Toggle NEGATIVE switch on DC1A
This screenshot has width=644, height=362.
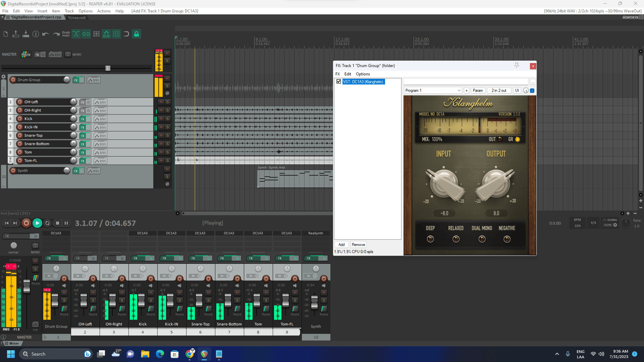(507, 239)
